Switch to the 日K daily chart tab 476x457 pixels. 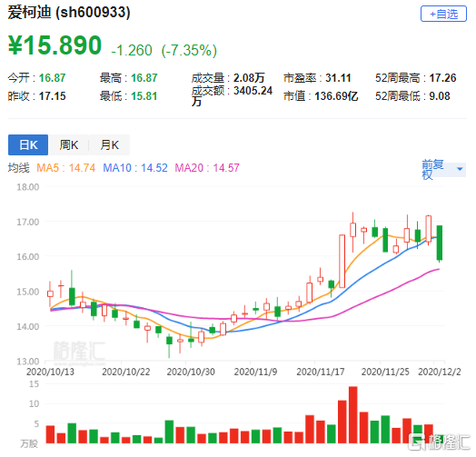coord(28,144)
